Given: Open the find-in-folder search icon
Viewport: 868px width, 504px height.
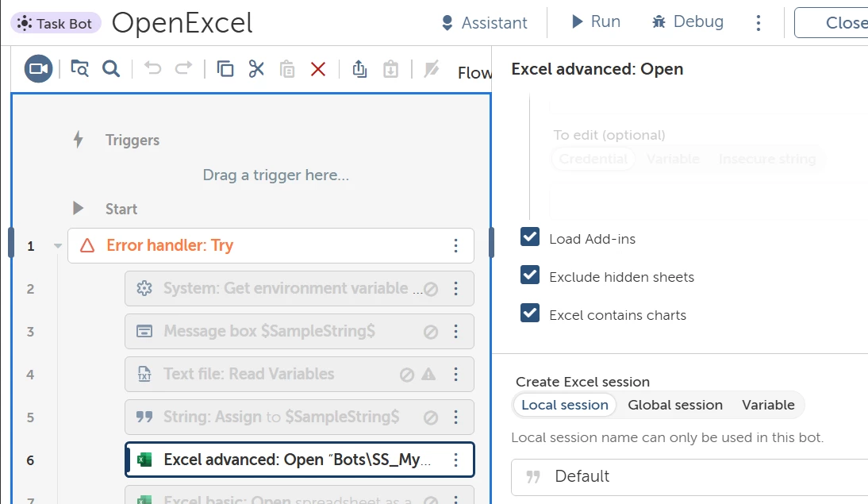Looking at the screenshot, I should [x=79, y=69].
